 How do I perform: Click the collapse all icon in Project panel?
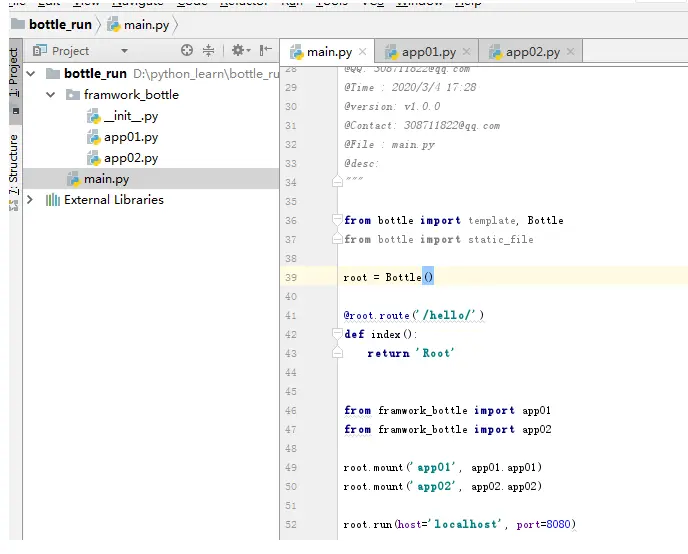coord(208,50)
